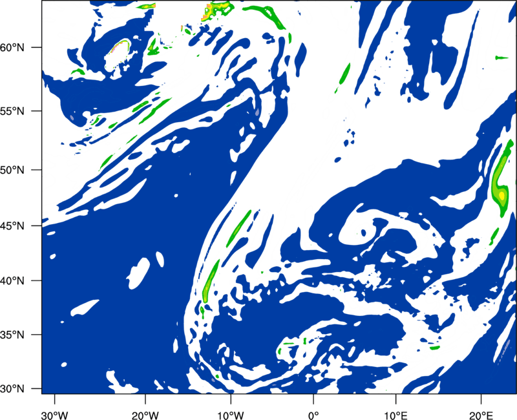Click the 60°N latitude label
Viewport: 517px width, 420px height.
pos(12,48)
